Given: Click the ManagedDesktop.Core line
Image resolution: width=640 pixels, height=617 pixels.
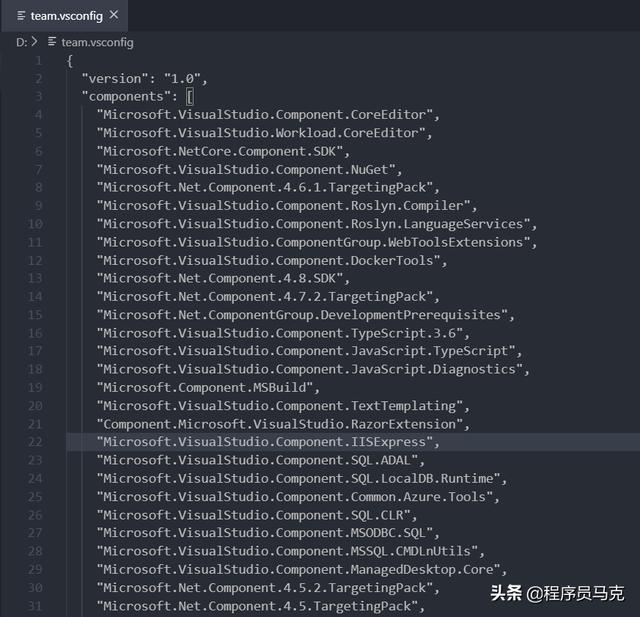Looking at the screenshot, I should [x=302, y=570].
